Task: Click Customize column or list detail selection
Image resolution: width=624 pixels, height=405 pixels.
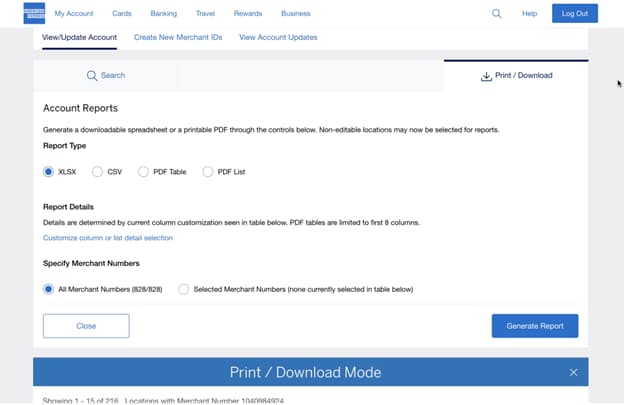Action: tap(108, 238)
